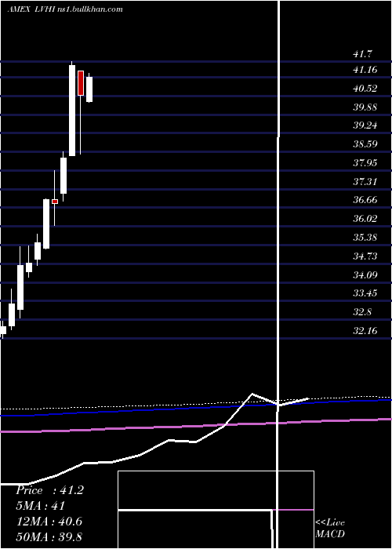Click the pink moving average line
Image resolution: width=392 pixels, height=549 pixels.
(x=196, y=426)
